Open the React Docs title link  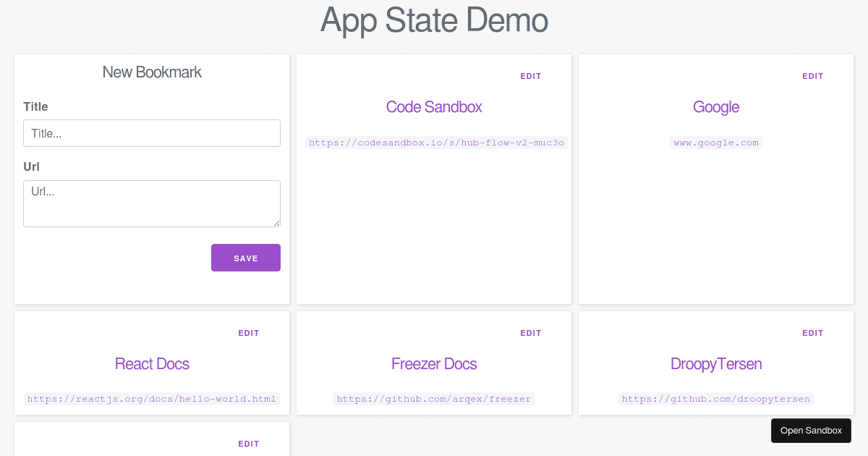[x=152, y=364]
